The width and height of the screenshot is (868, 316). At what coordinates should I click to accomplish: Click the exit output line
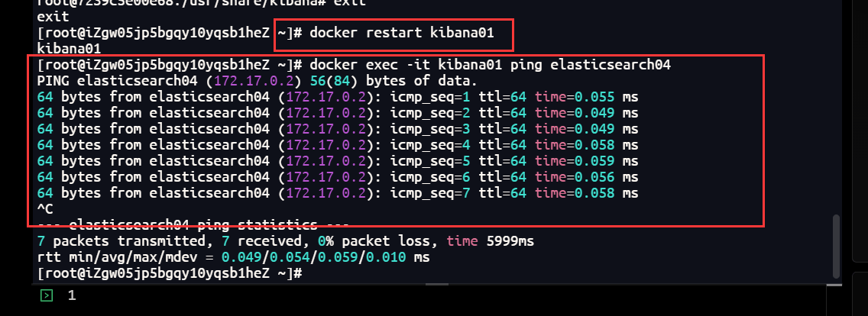click(x=53, y=17)
